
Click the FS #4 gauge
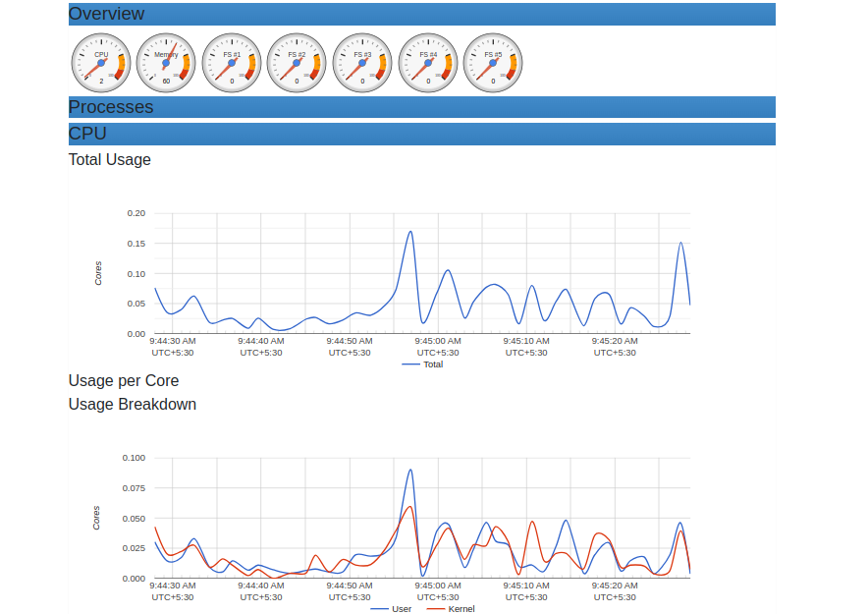[x=428, y=62]
